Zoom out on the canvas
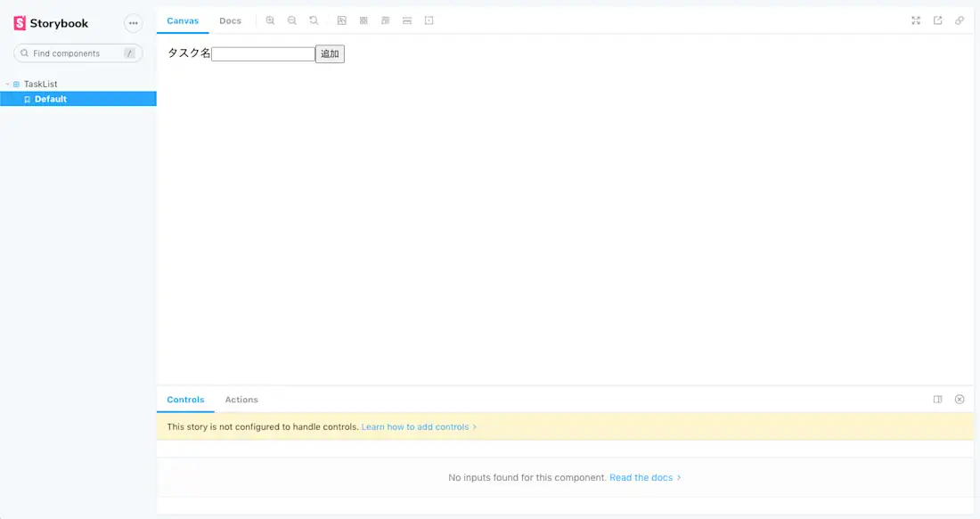 point(292,20)
